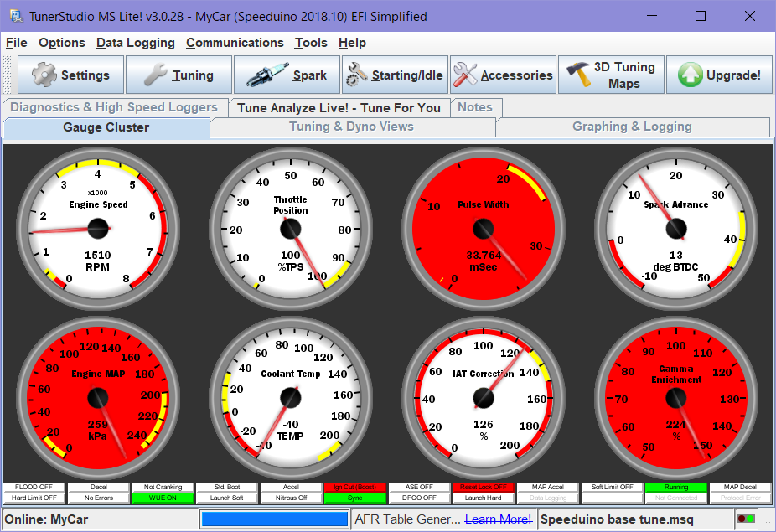Toggle the Ign Cut (Boost) indicator
Viewport: 776px width, 532px height.
point(356,487)
